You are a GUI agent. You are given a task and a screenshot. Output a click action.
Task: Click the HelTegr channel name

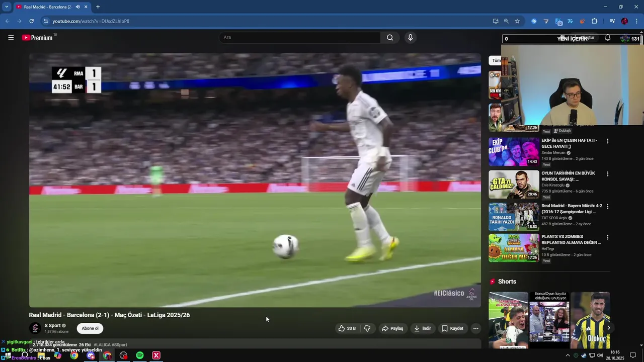click(547, 249)
